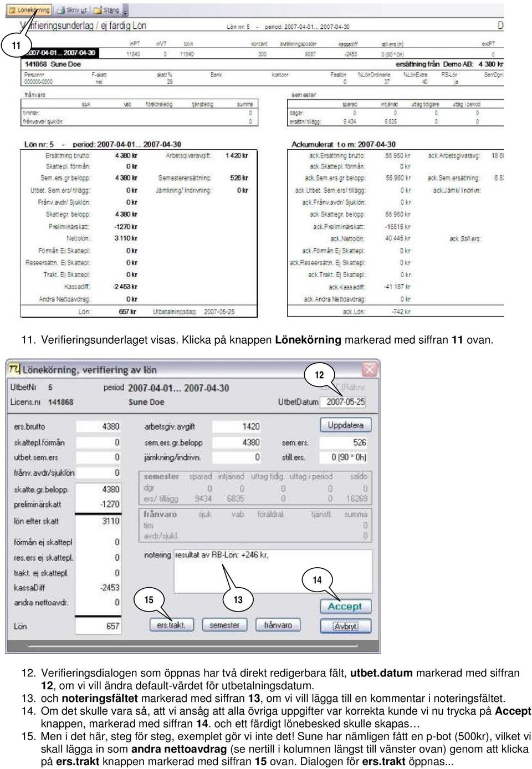Click the Arbetsgivaravgift value 1 420 kr
The width and height of the screenshot is (532, 769).
pos(237,156)
